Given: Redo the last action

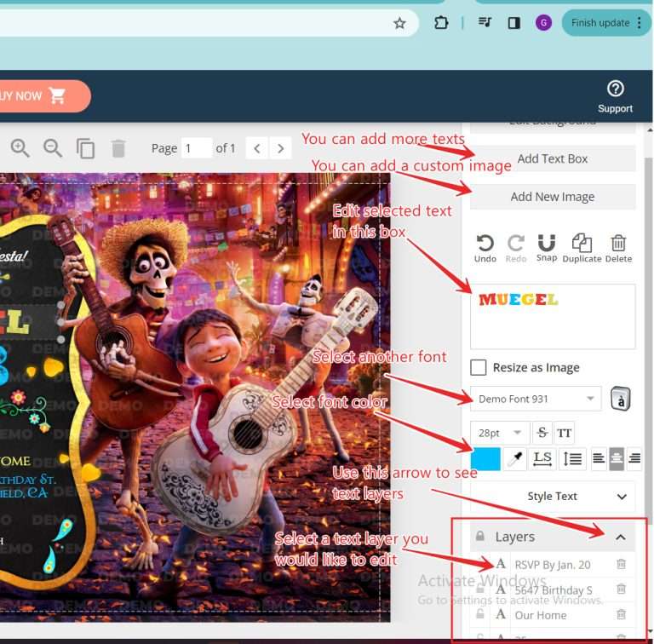Looking at the screenshot, I should point(516,249).
